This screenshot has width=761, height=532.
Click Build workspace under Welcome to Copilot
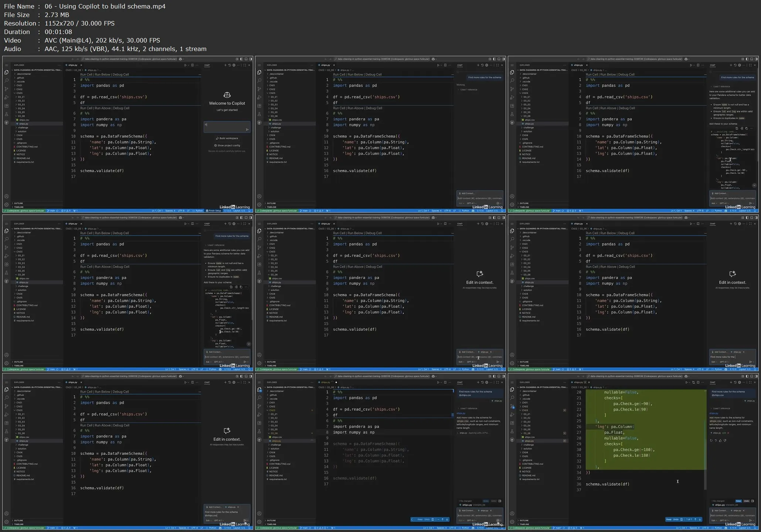coord(227,138)
